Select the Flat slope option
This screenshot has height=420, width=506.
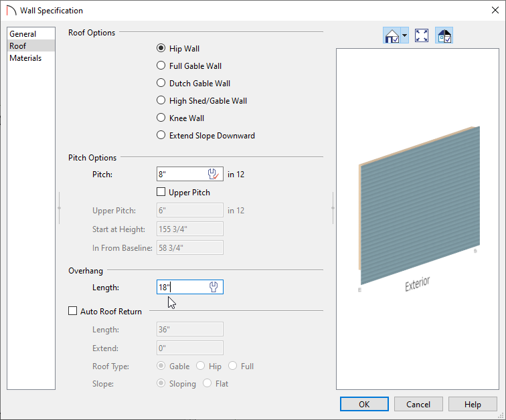click(x=207, y=383)
